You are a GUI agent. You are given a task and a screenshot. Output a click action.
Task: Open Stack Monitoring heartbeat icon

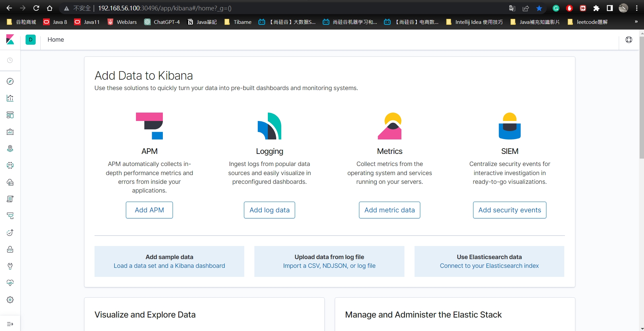coord(10,283)
